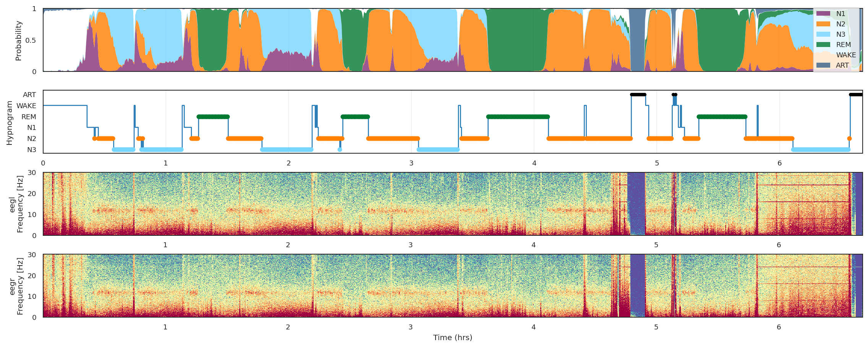Image resolution: width=868 pixels, height=347 pixels.
Task: Click the eegr Frequency [Hz] axis label
Action: point(16,286)
